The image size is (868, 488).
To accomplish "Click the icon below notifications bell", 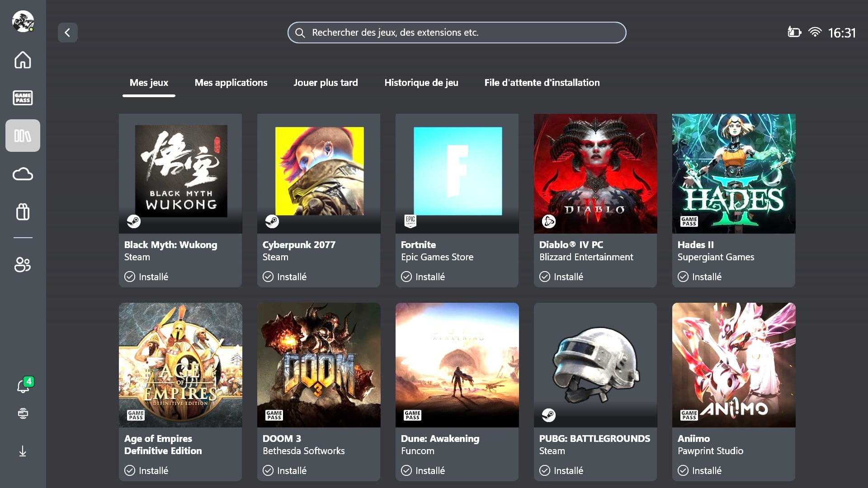I will (23, 413).
